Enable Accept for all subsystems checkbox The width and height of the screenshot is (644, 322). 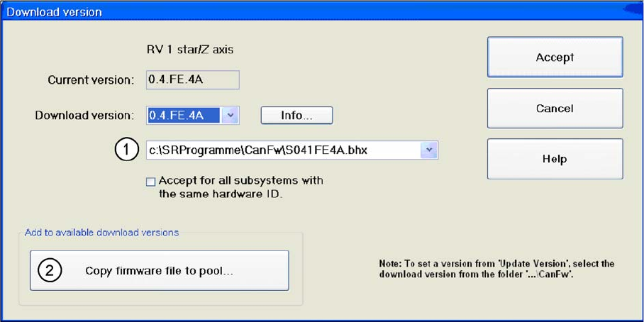(151, 182)
